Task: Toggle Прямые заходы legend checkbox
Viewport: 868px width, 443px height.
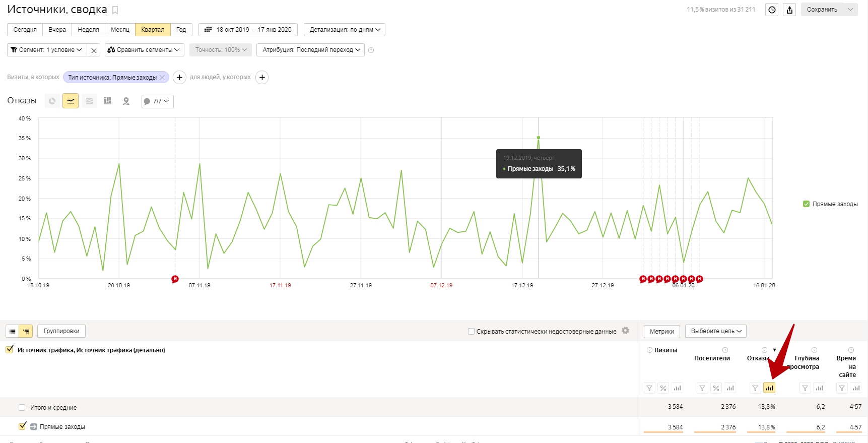Action: 806,204
